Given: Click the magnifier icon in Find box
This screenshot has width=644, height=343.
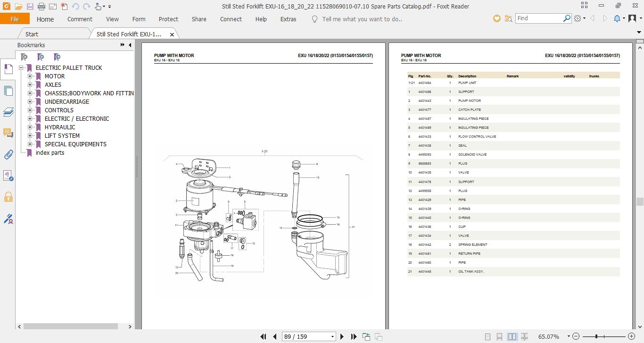Looking at the screenshot, I should point(567,18).
